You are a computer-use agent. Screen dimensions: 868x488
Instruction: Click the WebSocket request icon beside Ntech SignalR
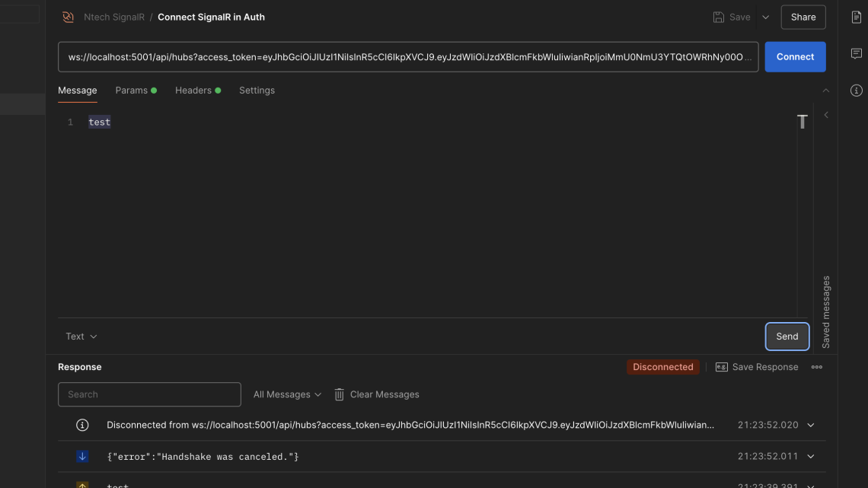(68, 18)
